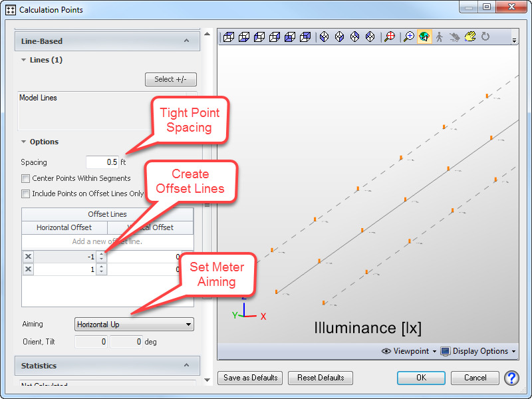This screenshot has width=532, height=399.
Task: Activate the orbit globe navigation tool
Action: (x=424, y=37)
